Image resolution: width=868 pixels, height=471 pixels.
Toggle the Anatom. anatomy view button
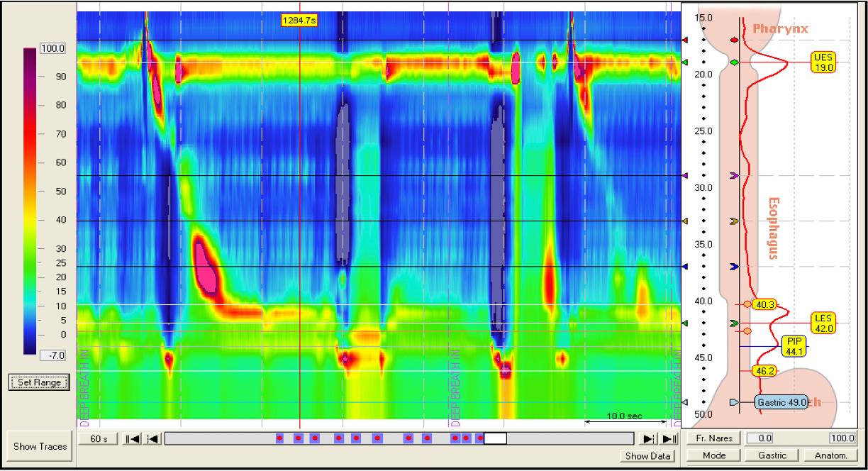click(x=830, y=455)
